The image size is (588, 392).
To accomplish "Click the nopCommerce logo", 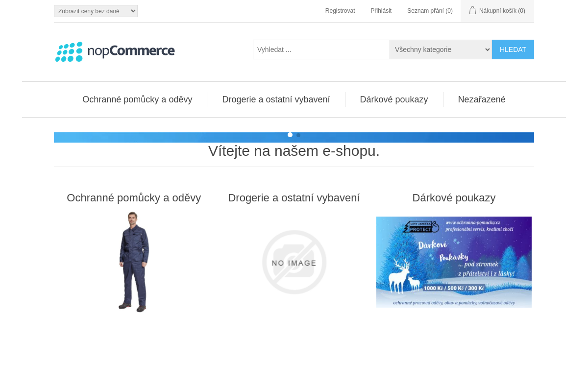I will (x=115, y=51).
